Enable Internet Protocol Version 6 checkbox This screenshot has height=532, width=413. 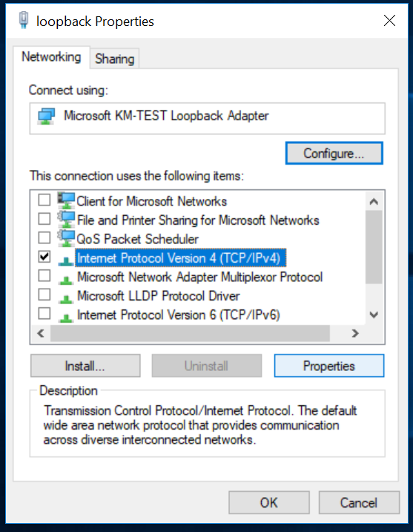[44, 314]
